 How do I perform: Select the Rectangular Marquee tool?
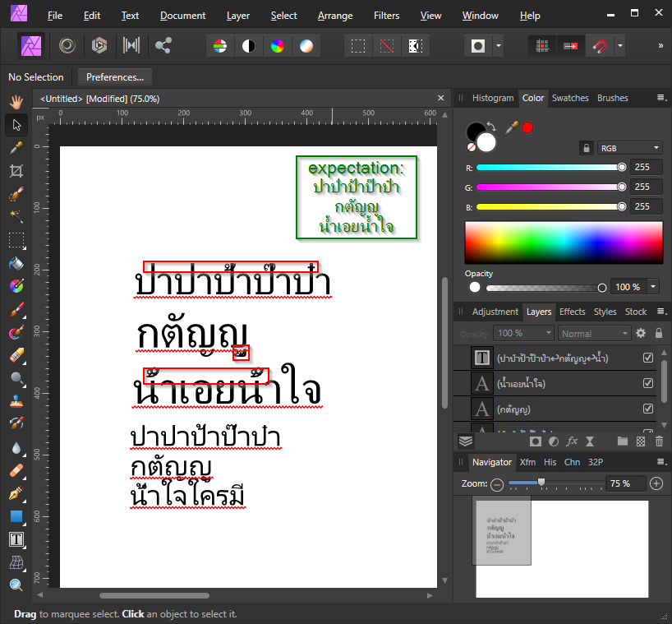click(x=16, y=241)
